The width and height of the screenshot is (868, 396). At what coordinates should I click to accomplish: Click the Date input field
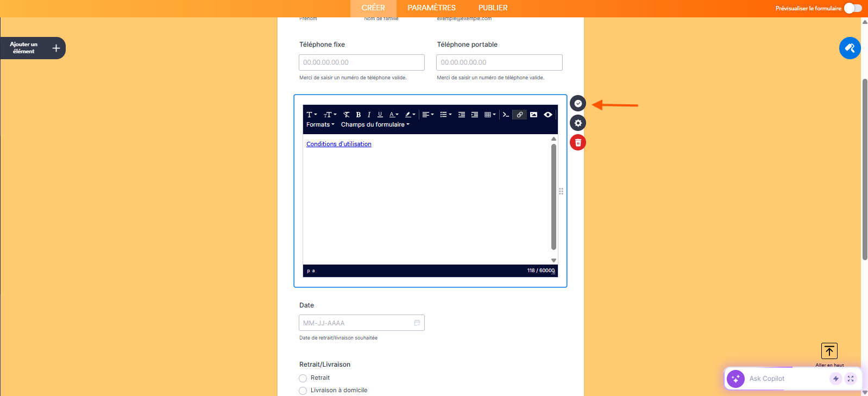coord(362,323)
